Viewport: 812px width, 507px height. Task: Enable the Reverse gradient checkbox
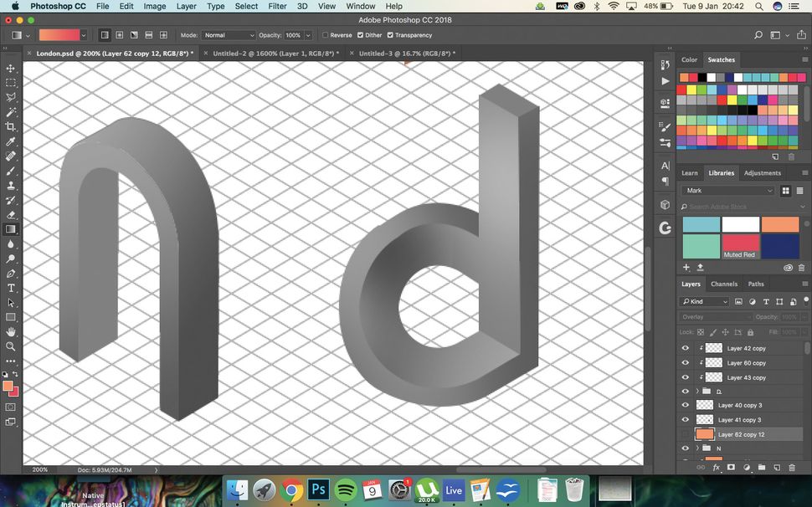click(326, 35)
